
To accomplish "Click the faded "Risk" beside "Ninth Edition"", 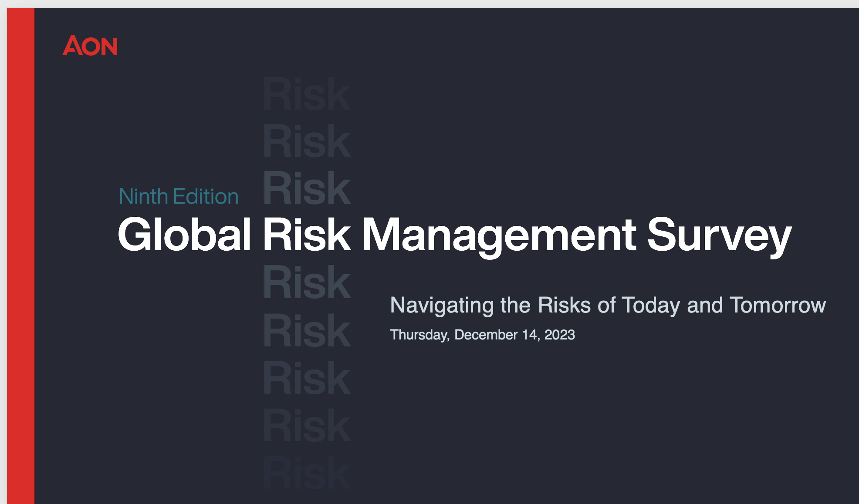I will click(307, 188).
